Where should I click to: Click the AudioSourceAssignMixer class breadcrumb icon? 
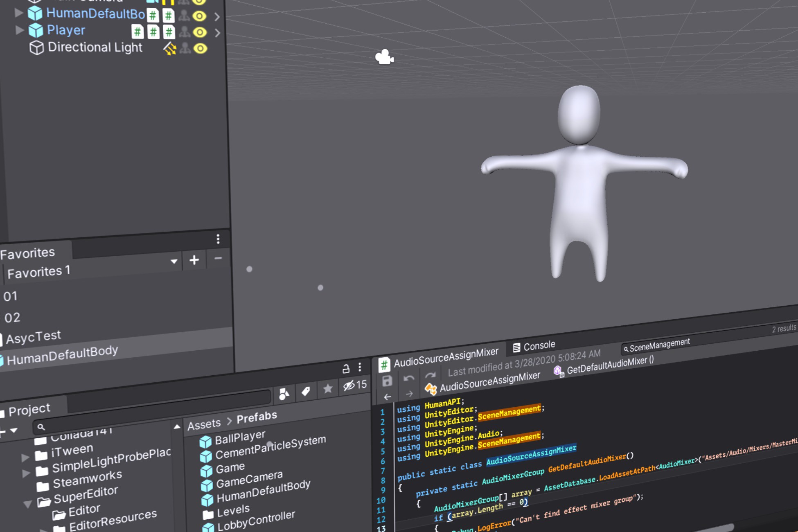(x=431, y=388)
